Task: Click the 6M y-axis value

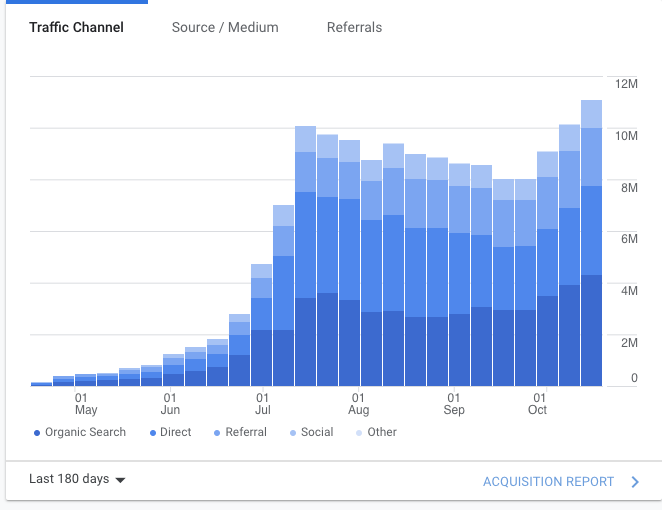Action: click(x=629, y=239)
